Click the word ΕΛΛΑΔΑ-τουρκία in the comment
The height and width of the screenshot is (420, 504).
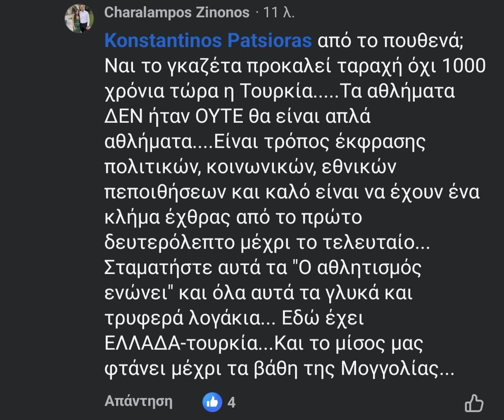(181, 344)
